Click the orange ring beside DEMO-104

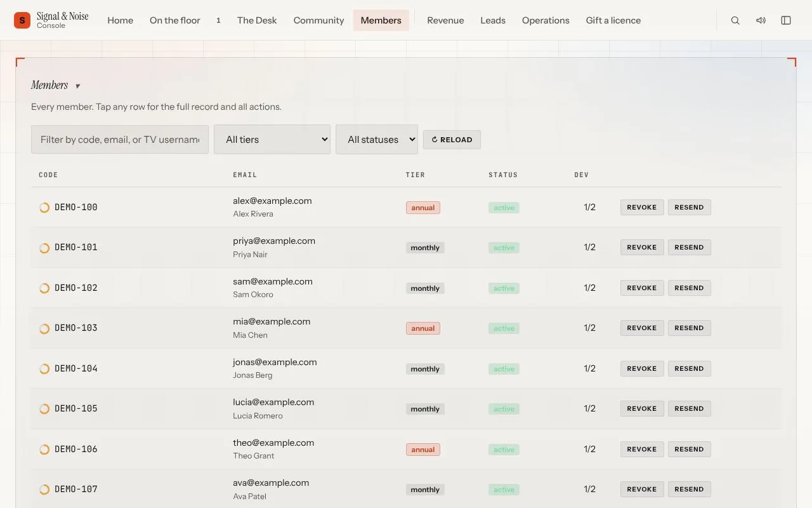coord(44,369)
